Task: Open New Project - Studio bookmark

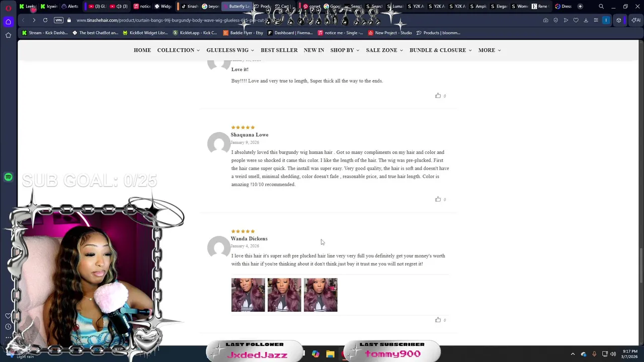Action: click(x=390, y=33)
